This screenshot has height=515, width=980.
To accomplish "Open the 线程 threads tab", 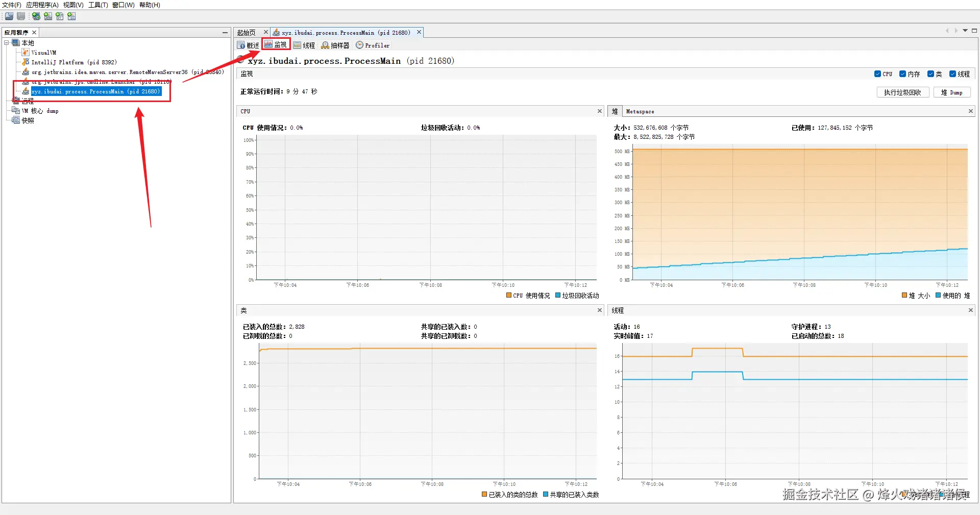I will pos(304,45).
